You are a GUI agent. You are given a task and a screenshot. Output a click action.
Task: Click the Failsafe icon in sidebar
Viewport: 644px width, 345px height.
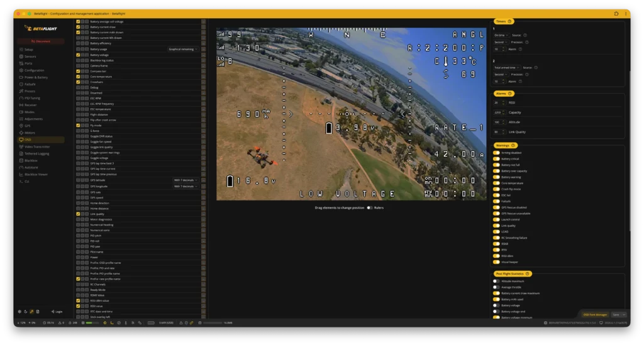coord(21,84)
